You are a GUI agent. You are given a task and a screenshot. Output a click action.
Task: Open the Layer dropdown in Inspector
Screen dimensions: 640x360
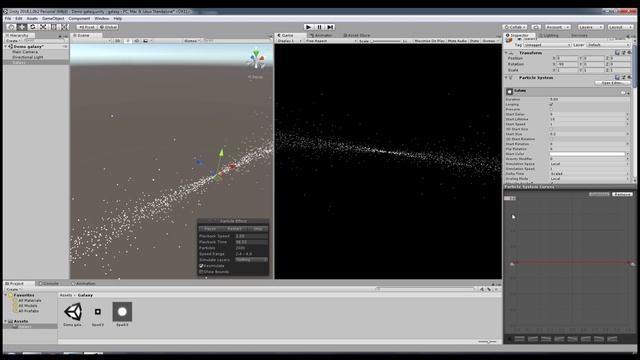click(x=608, y=45)
